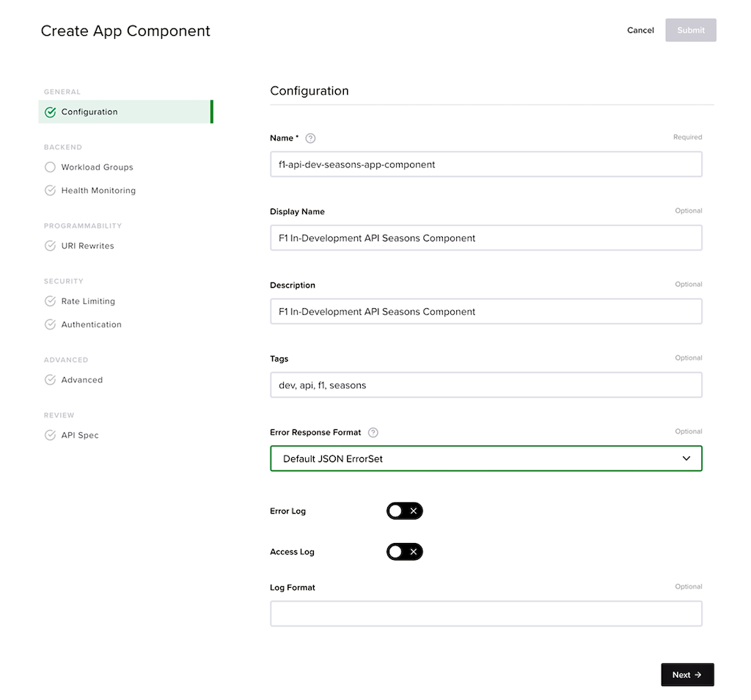This screenshot has width=751, height=700.
Task: Click the check icon next to Health Monitoring
Action: pyautogui.click(x=51, y=191)
